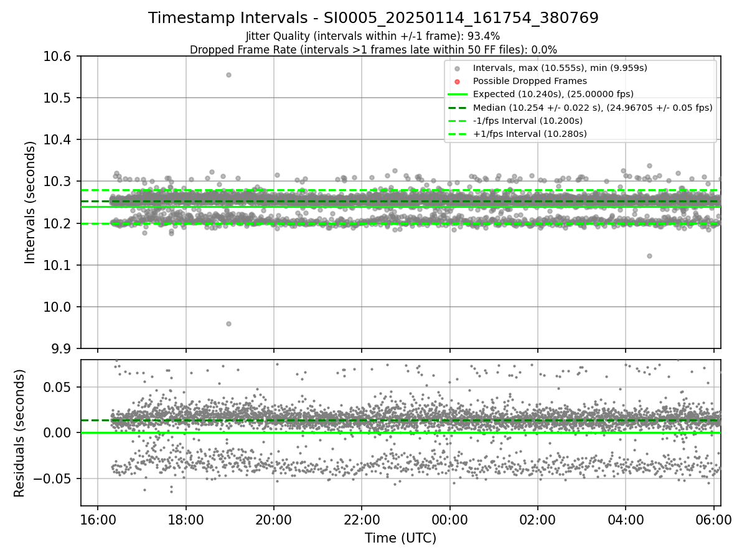The height and width of the screenshot is (560, 747).
Task: Click the 20:00 time tick label
Action: [274, 519]
